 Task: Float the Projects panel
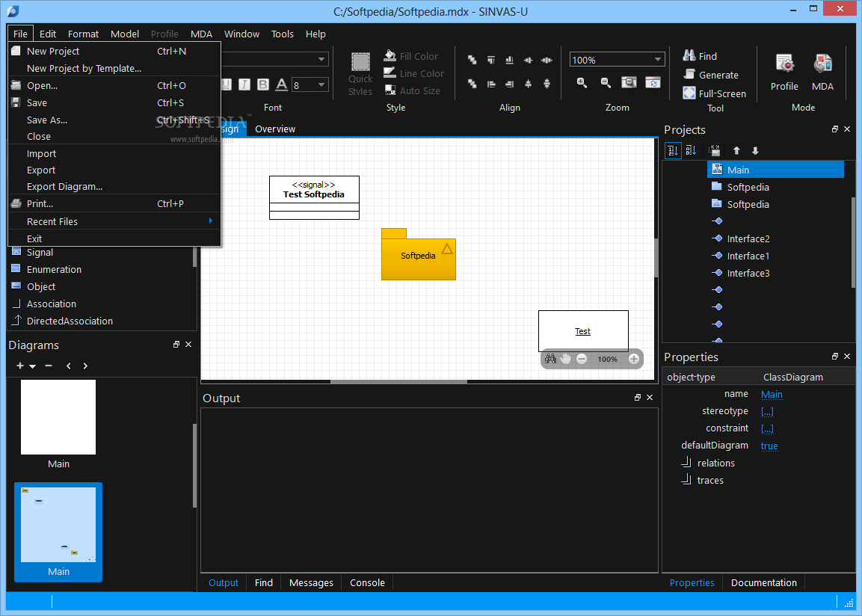(x=834, y=129)
